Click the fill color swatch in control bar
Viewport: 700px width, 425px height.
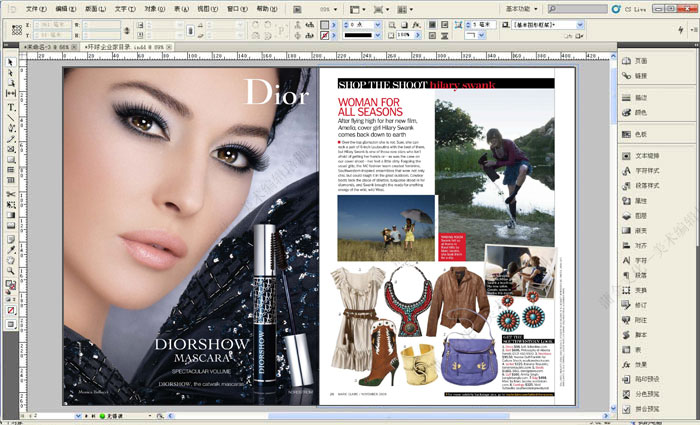325,25
